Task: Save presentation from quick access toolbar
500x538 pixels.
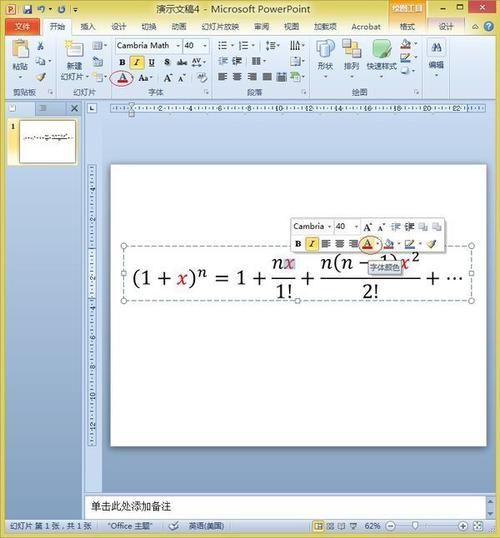Action: [27, 9]
